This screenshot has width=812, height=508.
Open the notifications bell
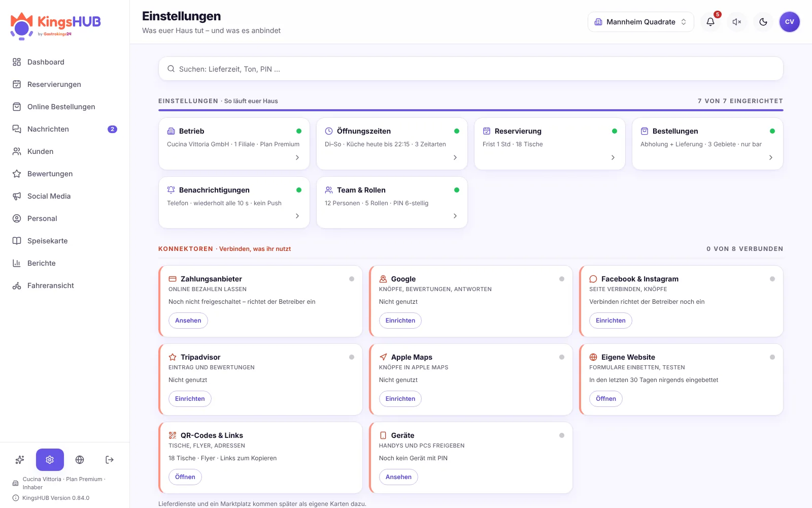click(710, 22)
